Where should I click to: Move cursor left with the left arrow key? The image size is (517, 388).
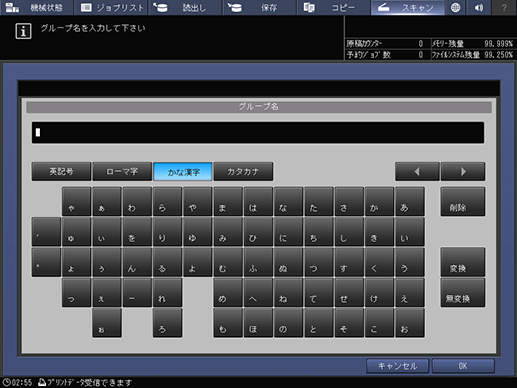(x=417, y=172)
